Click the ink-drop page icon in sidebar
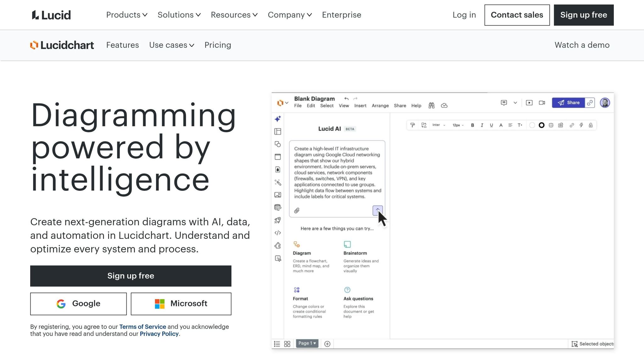The height and width of the screenshot is (362, 644). (x=278, y=169)
